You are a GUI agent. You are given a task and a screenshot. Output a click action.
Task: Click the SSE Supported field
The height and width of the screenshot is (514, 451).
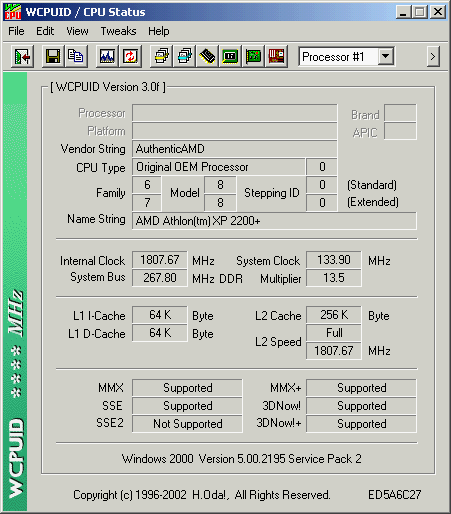[x=187, y=406]
